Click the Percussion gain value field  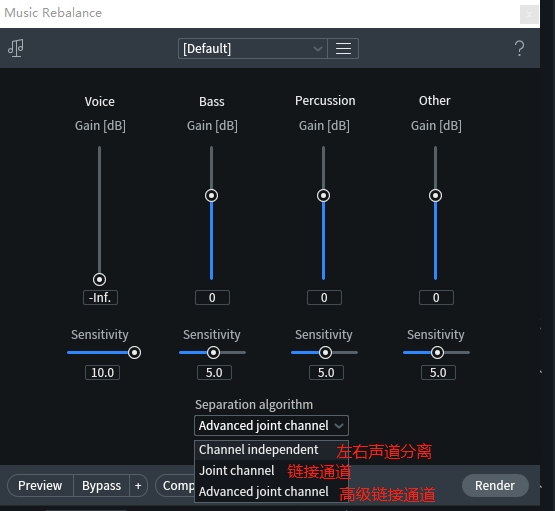point(324,298)
